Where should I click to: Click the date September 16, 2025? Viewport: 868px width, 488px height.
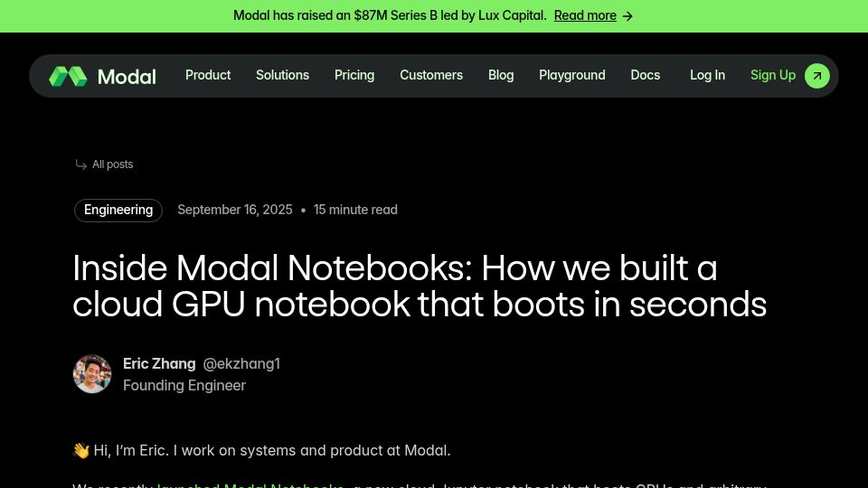tap(235, 210)
